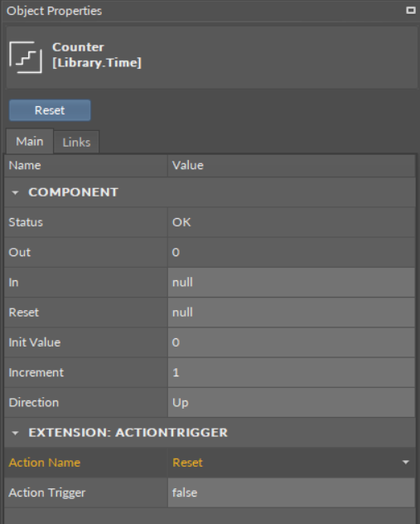
Task: Click the Name column header
Action: pyautogui.click(x=86, y=166)
